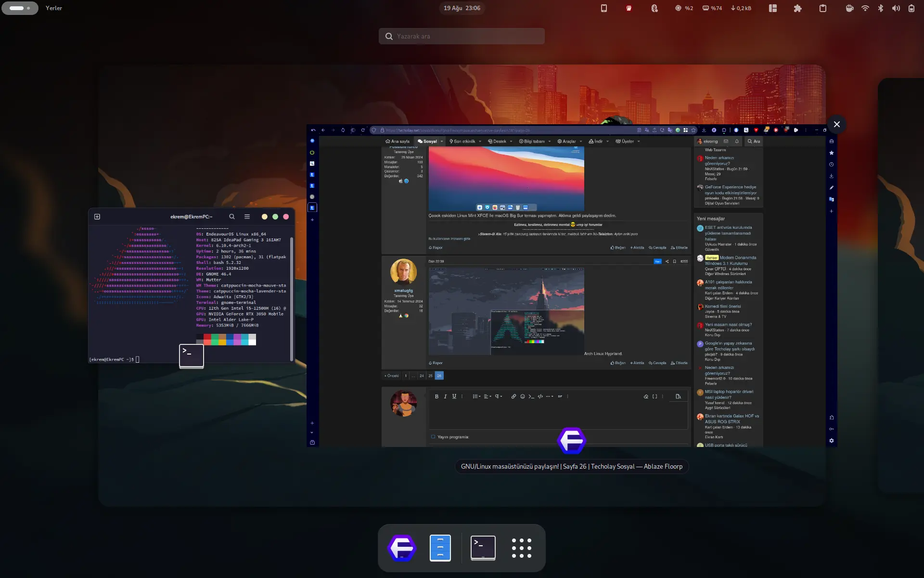The image size is (924, 578).
Task: Open the history clock panel in Floorp's right sidebar
Action: pos(831,164)
